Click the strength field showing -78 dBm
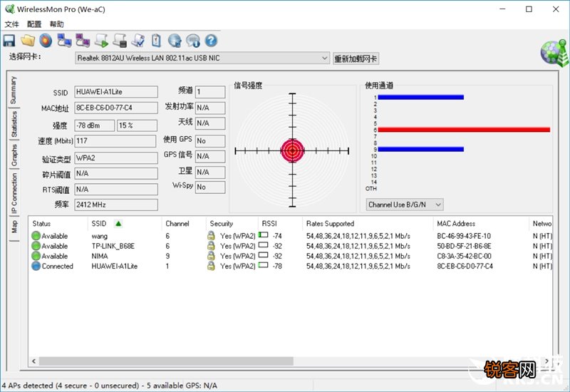Screen dimensions: 570x392 [x=95, y=125]
